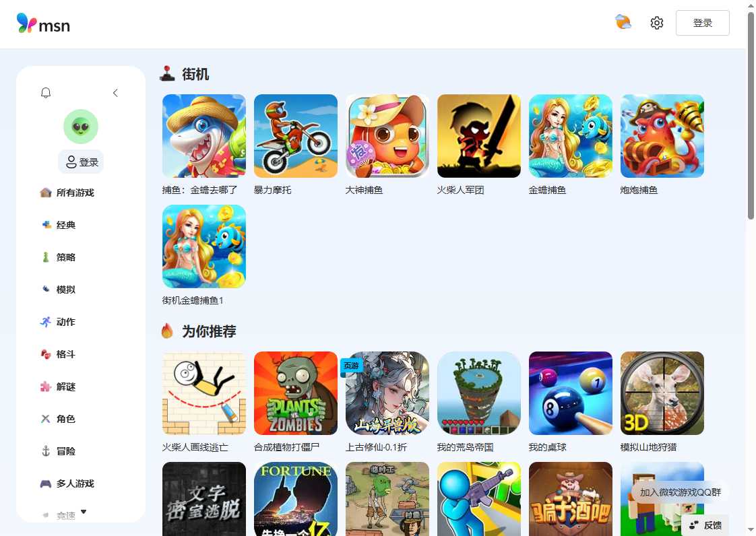The width and height of the screenshot is (756, 536).
Task: Open the 暴力摩托 game thumbnail
Action: [296, 136]
